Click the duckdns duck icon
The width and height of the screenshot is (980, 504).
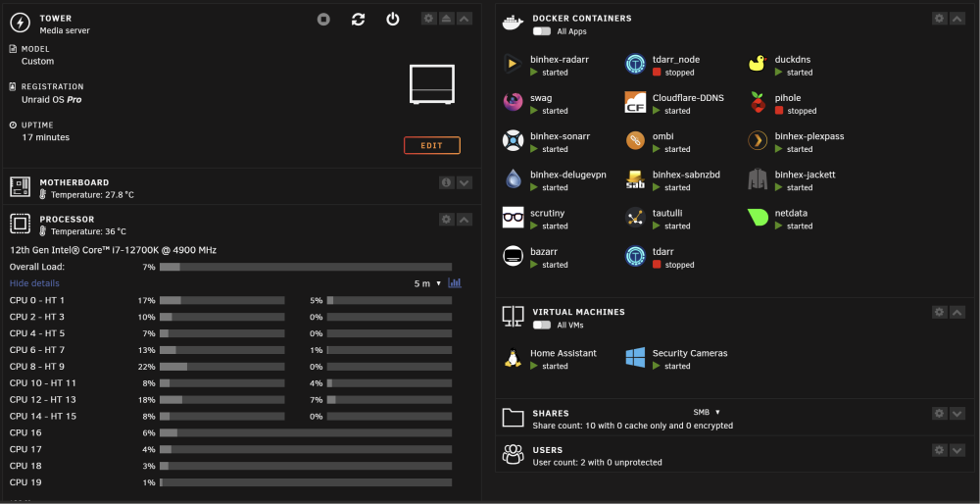pos(758,64)
